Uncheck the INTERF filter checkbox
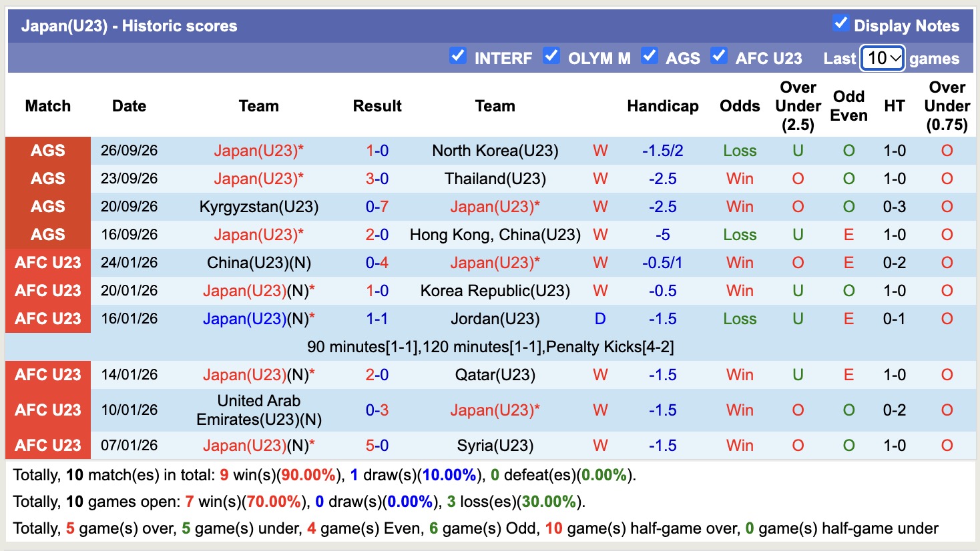The image size is (980, 551). pyautogui.click(x=457, y=55)
